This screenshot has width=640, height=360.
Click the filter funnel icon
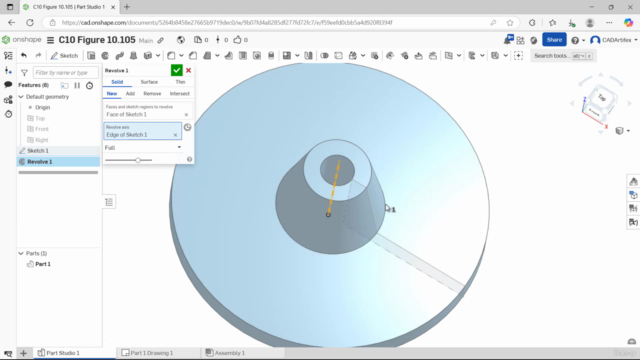(24, 73)
